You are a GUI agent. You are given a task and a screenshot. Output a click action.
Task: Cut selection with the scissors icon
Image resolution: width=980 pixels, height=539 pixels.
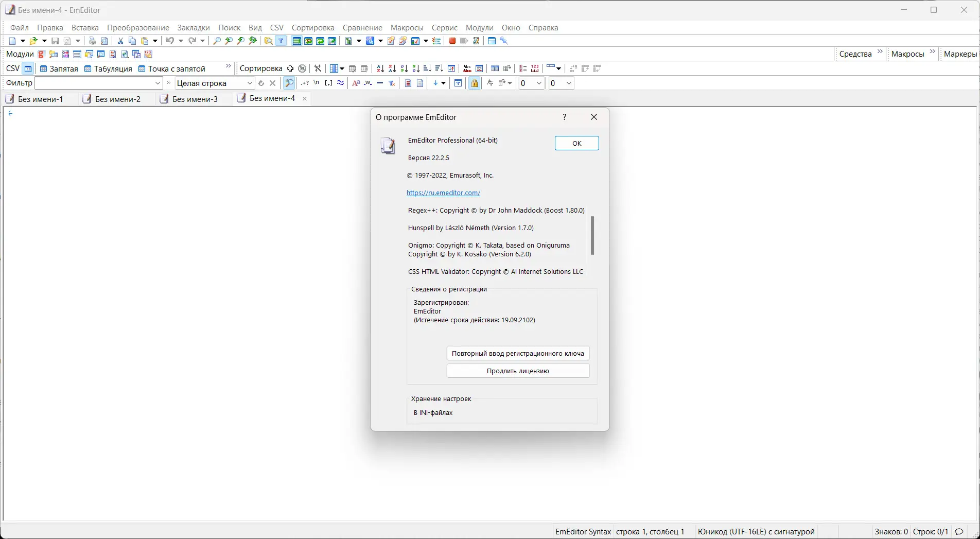(120, 41)
